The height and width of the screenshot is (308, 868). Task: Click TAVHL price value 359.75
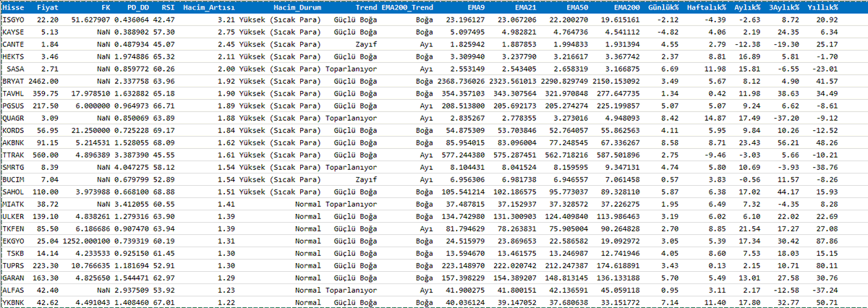[46, 92]
